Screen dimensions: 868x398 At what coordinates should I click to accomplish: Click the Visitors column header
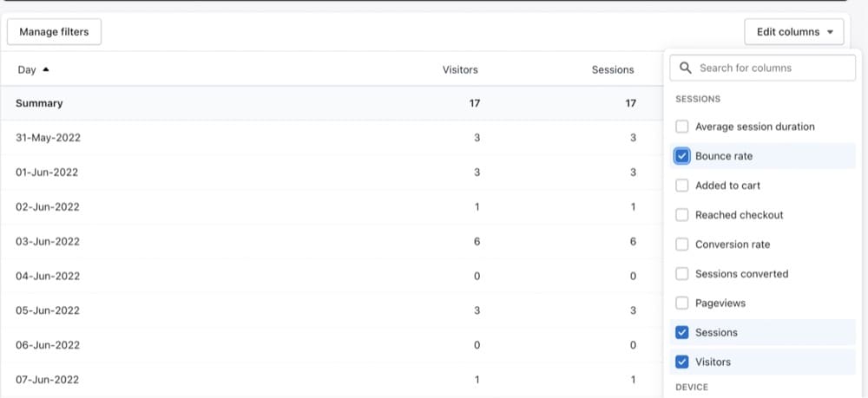pyautogui.click(x=460, y=69)
